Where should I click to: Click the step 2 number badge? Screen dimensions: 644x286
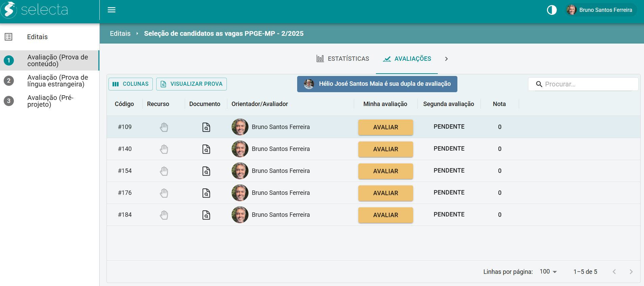9,81
